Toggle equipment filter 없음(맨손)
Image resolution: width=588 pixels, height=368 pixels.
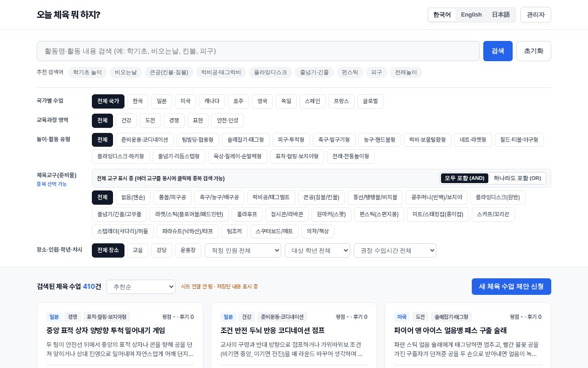pyautogui.click(x=133, y=197)
